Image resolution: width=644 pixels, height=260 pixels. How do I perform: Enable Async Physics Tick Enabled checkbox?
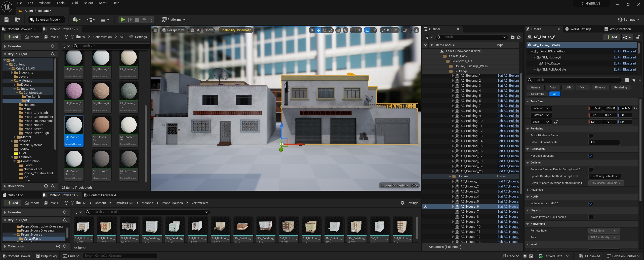pos(590,217)
